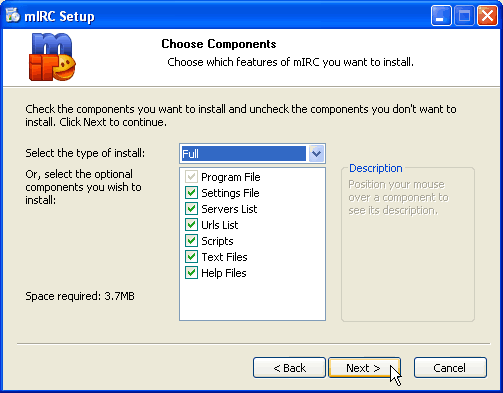
Task: Click the disabled maximize button
Action: click(464, 15)
